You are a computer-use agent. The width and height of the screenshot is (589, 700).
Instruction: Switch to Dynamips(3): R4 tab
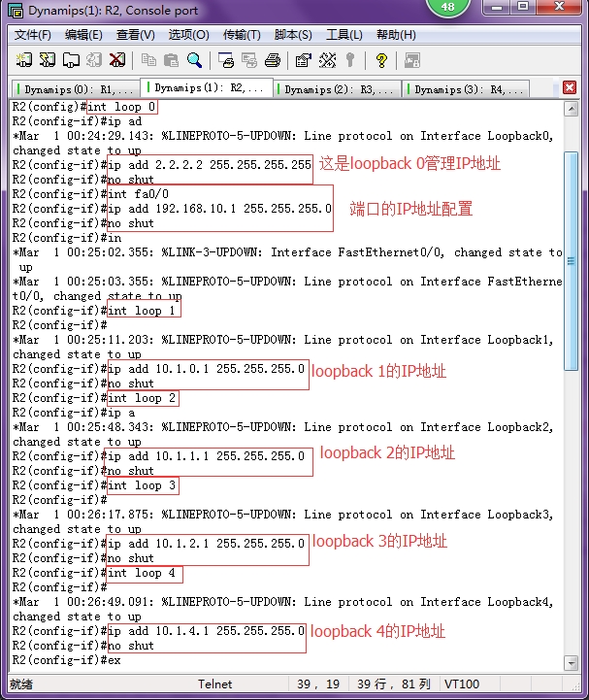(467, 89)
